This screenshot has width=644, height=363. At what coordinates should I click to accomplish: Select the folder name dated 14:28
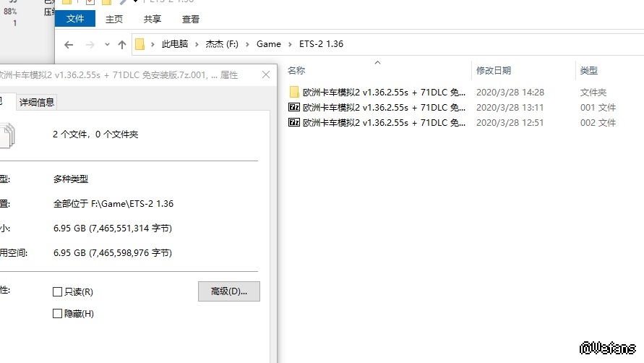coord(384,93)
